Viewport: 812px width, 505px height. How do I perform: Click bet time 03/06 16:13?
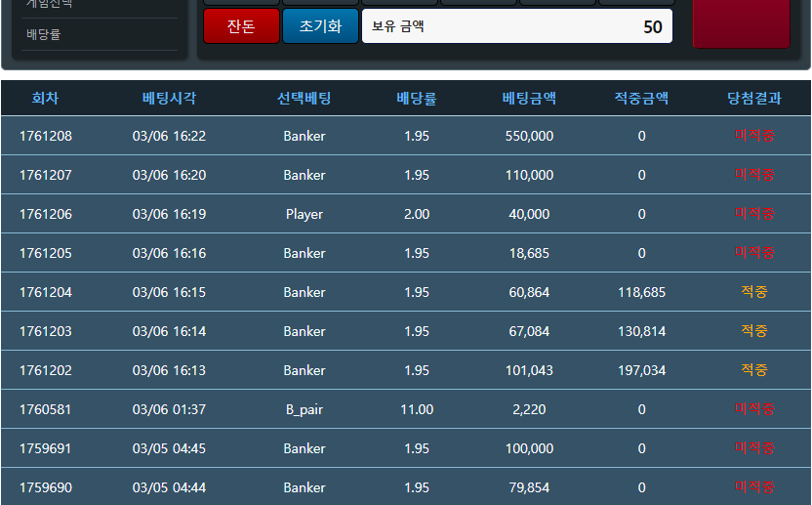coord(170,370)
